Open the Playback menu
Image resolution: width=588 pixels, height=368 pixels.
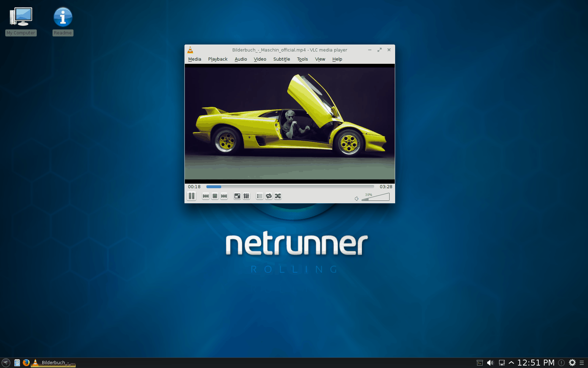pos(218,59)
